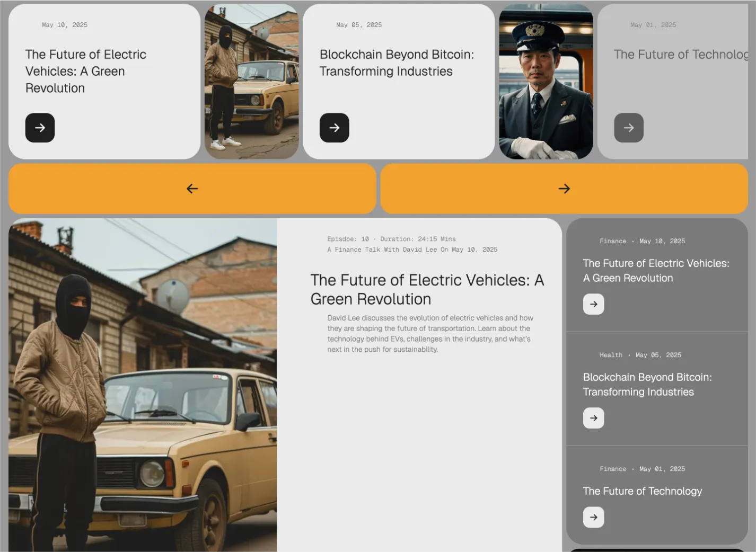Click 'Finance · May 10, 2025' sidebar label
Screen dimensions: 756x552
coord(642,241)
